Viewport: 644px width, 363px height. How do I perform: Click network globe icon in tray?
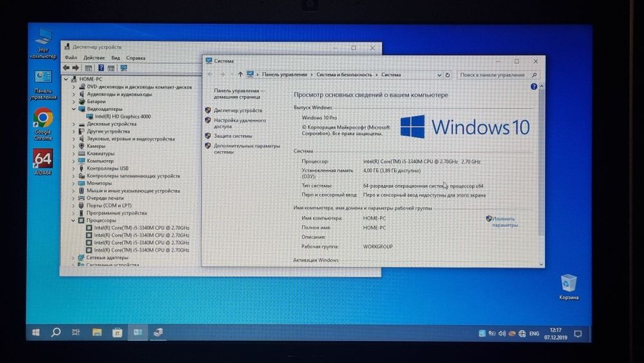[x=522, y=333]
